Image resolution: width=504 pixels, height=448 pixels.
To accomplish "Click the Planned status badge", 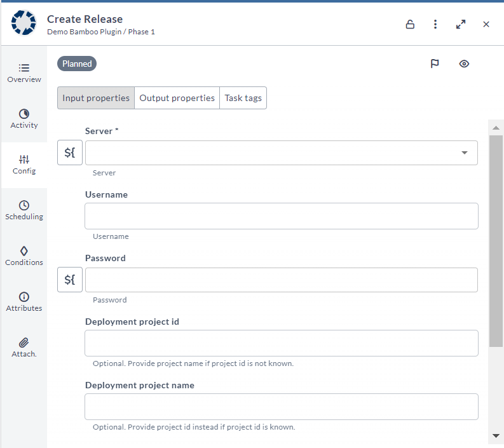I will [77, 64].
